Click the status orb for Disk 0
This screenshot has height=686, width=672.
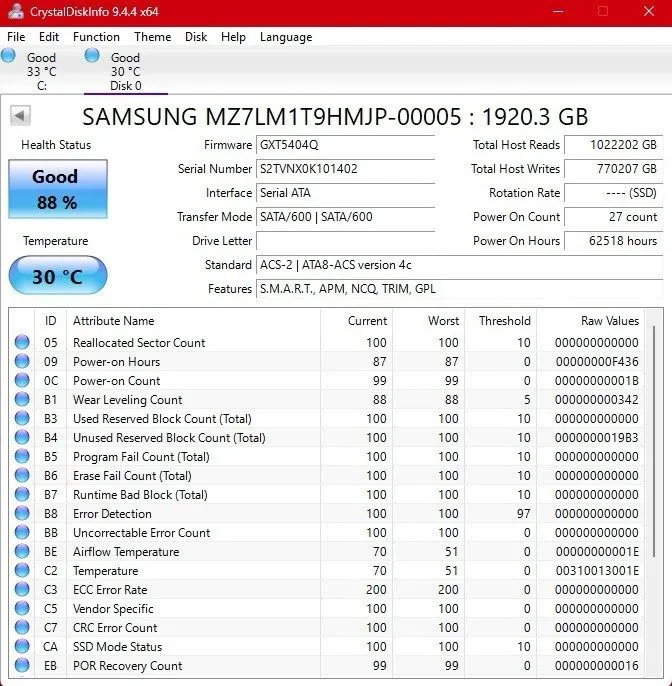[92, 56]
